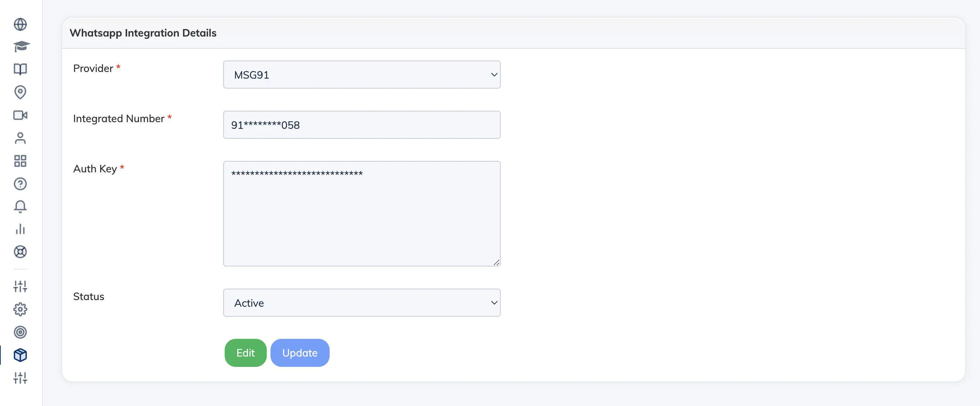Click the green Edit button

coord(245,353)
